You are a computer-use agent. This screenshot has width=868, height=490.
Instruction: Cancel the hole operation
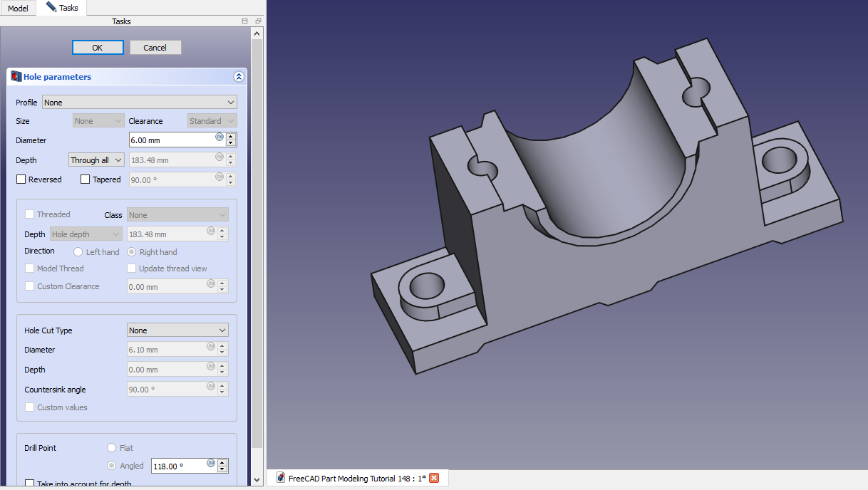click(x=155, y=48)
